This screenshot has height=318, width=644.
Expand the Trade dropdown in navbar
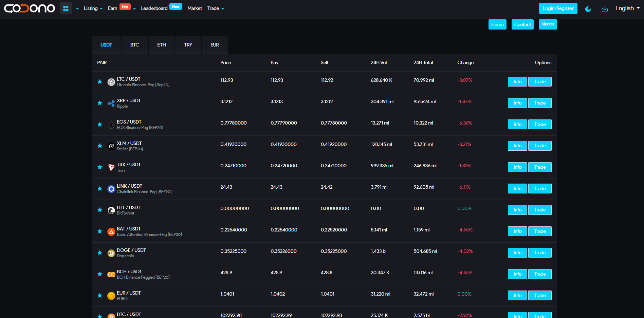click(x=216, y=8)
